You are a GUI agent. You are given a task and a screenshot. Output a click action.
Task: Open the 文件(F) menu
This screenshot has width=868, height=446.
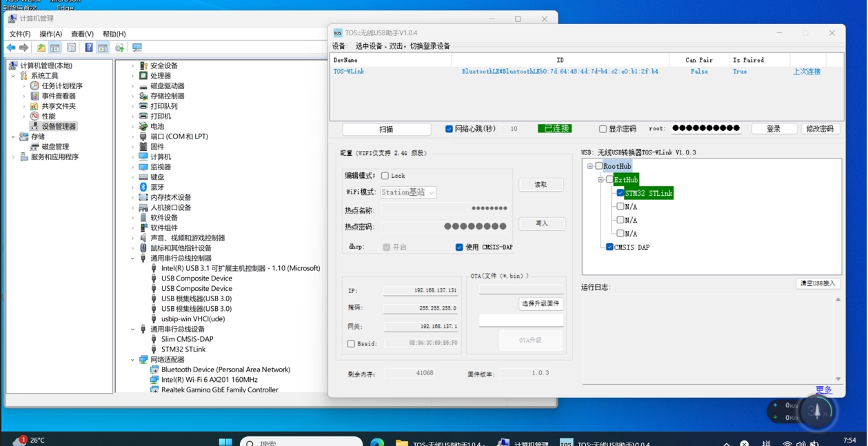pos(20,34)
